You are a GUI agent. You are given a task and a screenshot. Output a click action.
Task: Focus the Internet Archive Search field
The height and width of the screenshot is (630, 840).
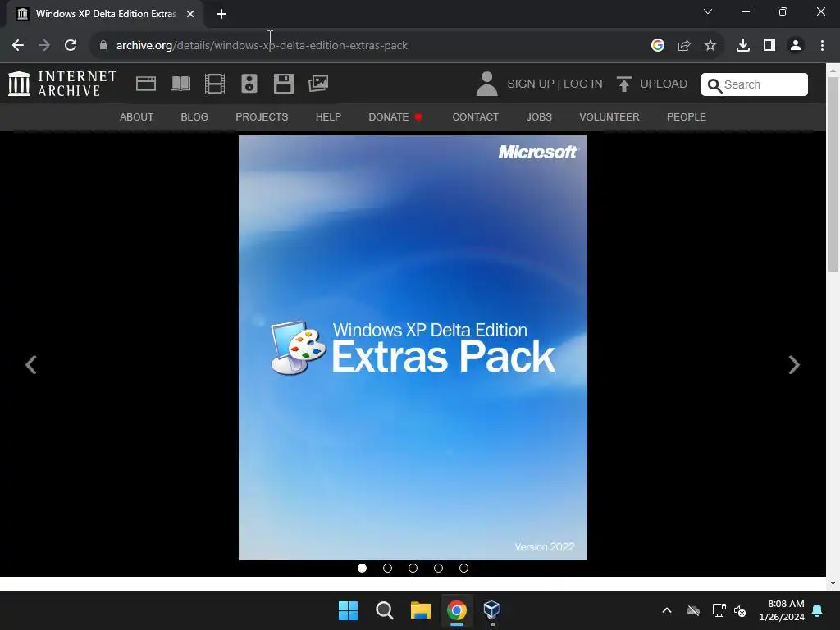click(x=755, y=84)
